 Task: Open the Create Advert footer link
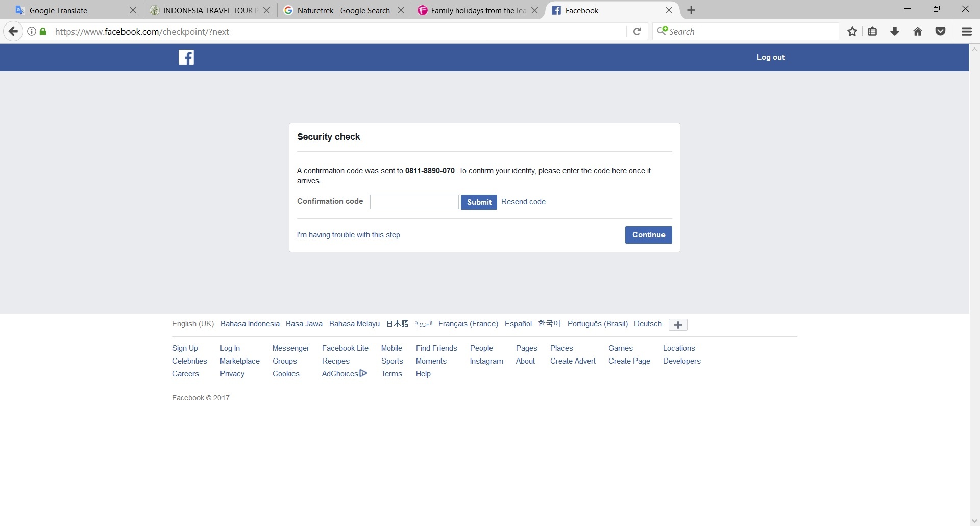pyautogui.click(x=573, y=361)
